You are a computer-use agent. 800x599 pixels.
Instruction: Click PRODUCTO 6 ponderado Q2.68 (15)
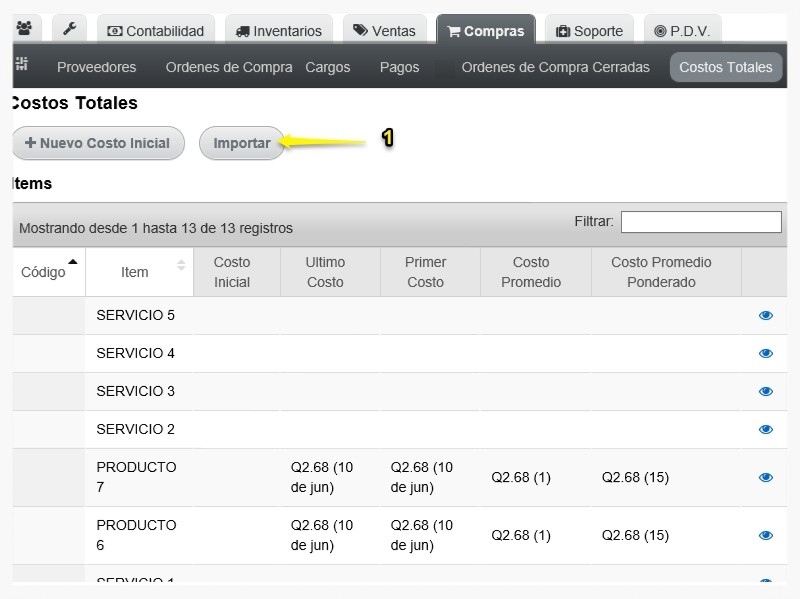click(x=635, y=535)
